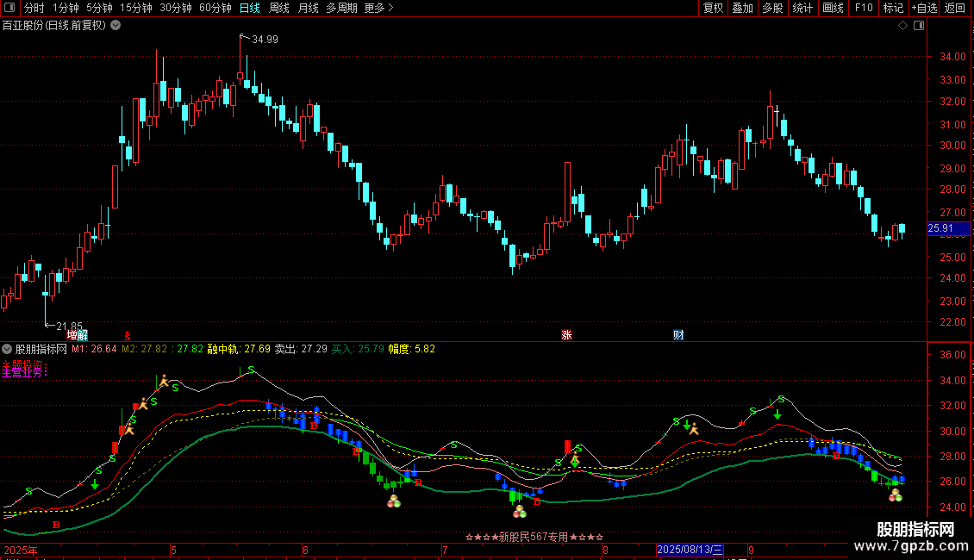Screen dimensions: 974x560
Task: Open dropdown next to 百亚股份 title
Action: coord(116,26)
